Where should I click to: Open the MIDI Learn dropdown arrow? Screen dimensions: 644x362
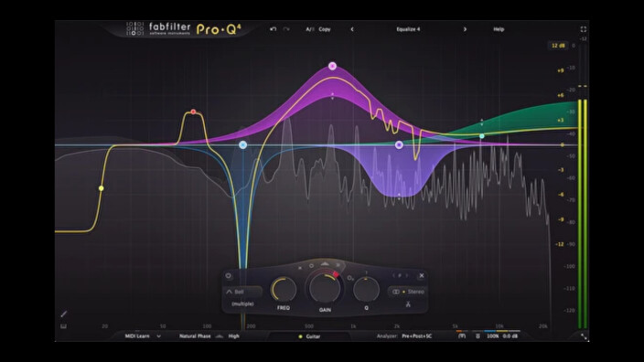pos(158,336)
